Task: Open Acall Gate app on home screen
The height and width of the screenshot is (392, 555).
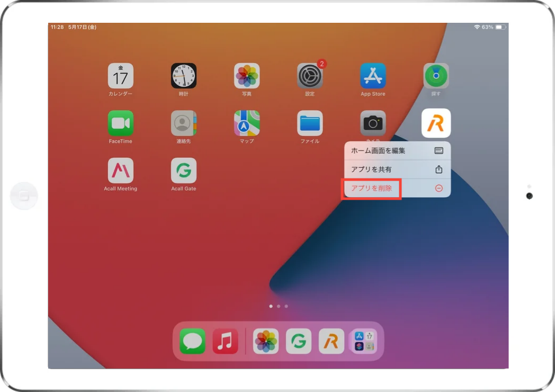Action: click(x=183, y=171)
